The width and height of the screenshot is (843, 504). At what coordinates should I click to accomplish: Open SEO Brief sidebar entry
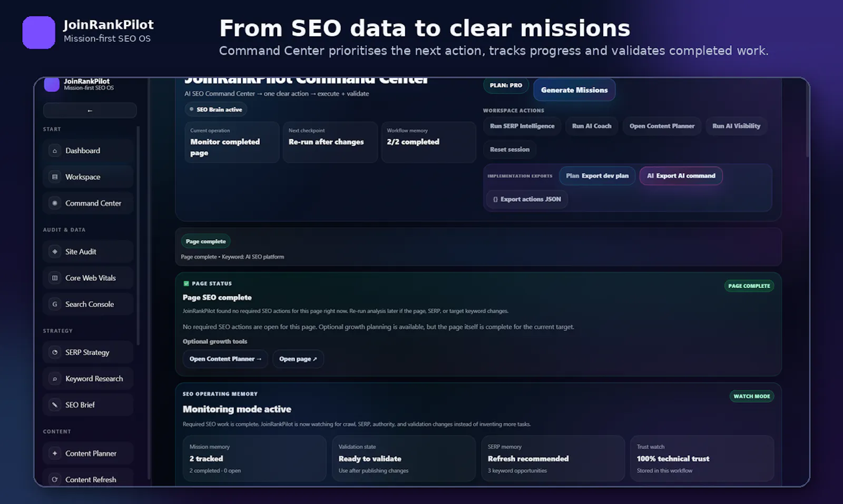click(x=88, y=405)
